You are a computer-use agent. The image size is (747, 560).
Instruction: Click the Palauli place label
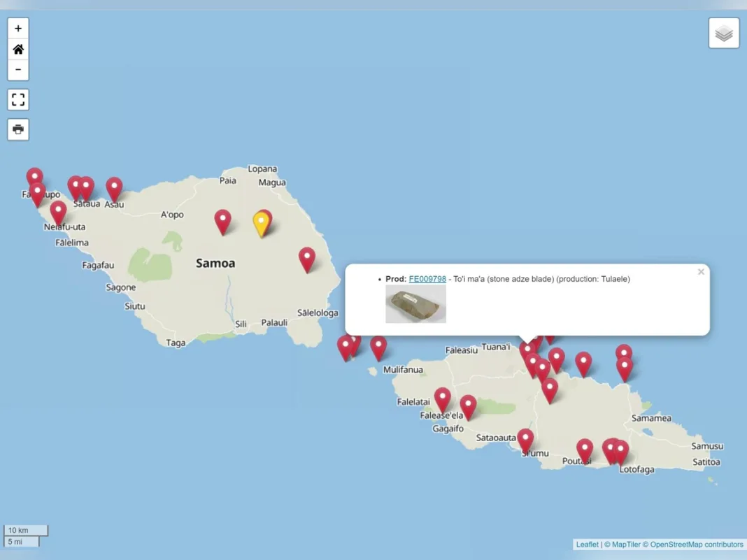click(274, 323)
